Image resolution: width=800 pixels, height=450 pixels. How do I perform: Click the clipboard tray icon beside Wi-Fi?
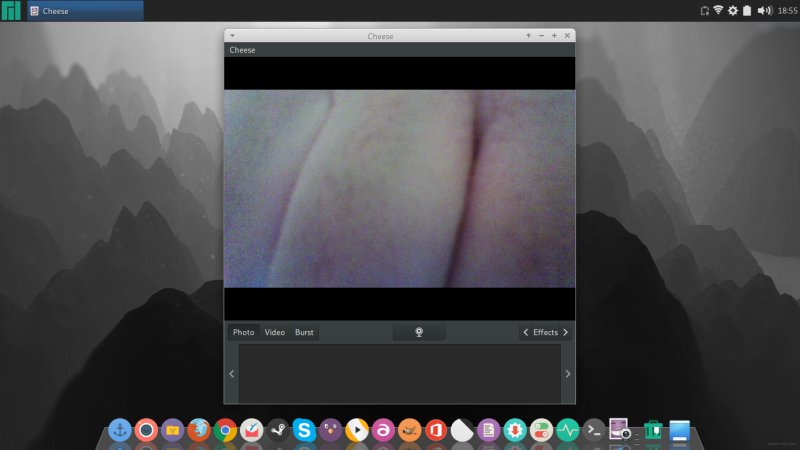[705, 11]
